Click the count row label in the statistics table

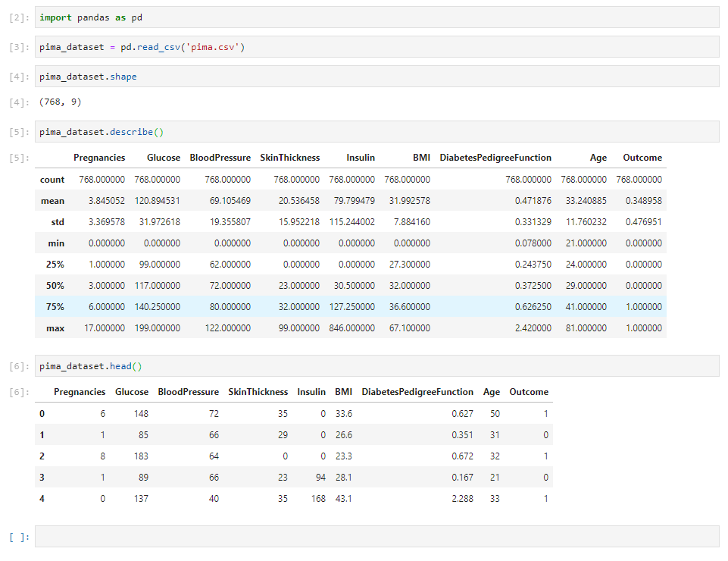click(52, 179)
